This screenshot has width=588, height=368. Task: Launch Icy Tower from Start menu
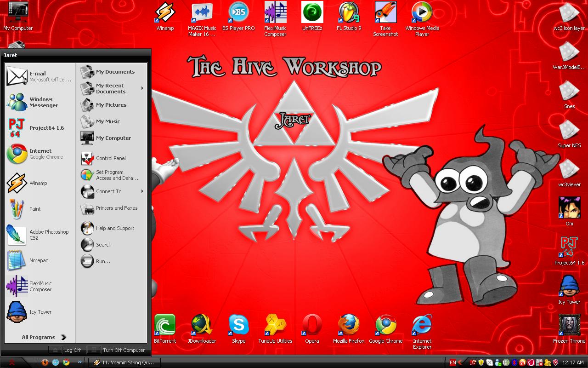[x=40, y=312]
